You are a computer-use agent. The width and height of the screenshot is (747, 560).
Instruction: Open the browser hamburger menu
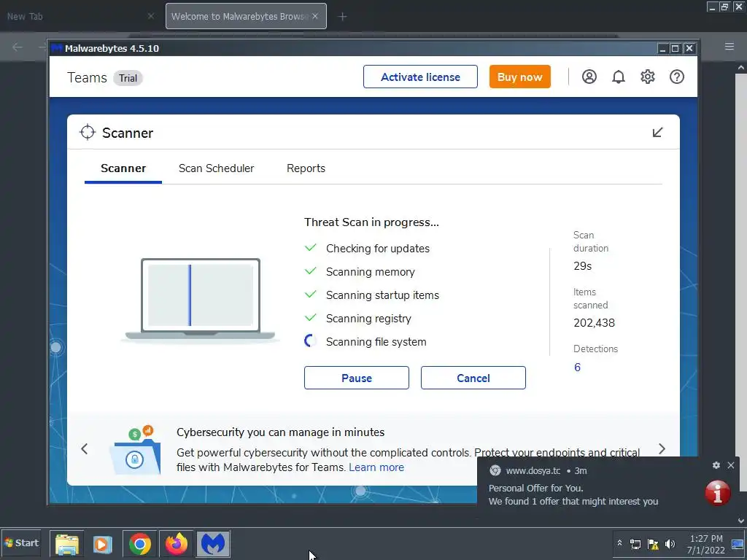(729, 46)
